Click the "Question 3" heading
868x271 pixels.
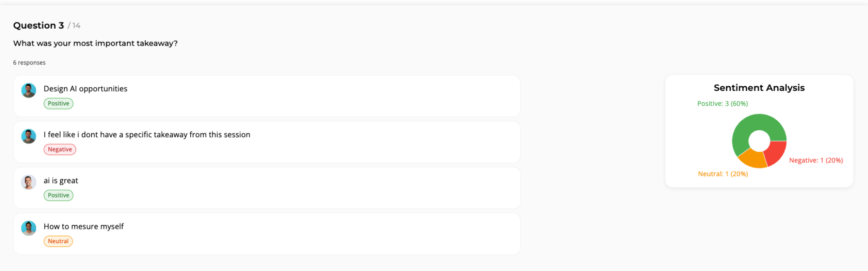[x=38, y=26]
